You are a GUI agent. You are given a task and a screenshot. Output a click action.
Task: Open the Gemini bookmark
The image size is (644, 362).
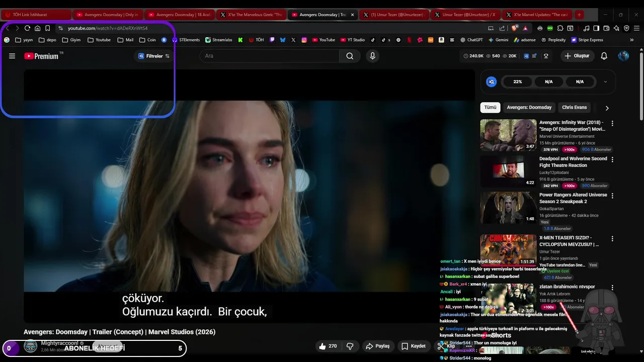click(498, 40)
